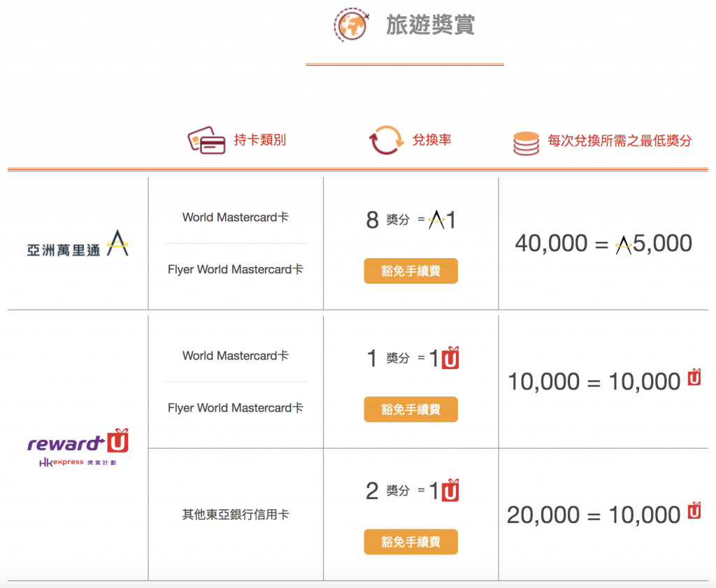The height and width of the screenshot is (588, 716).
Task: Click the coins icon beside 每次兌換所需之最低獎分
Action: tap(526, 139)
